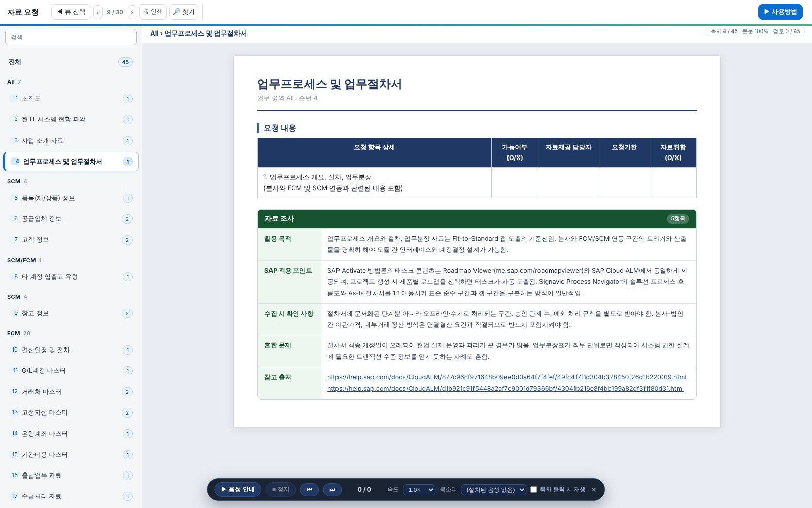Viewport: 812px width, 508px height.
Task: Open 은행계좌 마스터 in the sidebar
Action: pos(71,434)
